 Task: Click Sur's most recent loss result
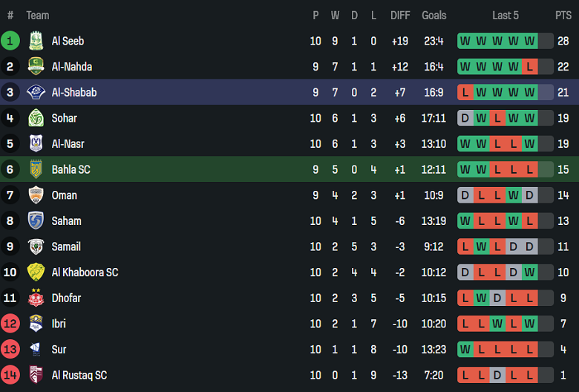pos(529,350)
